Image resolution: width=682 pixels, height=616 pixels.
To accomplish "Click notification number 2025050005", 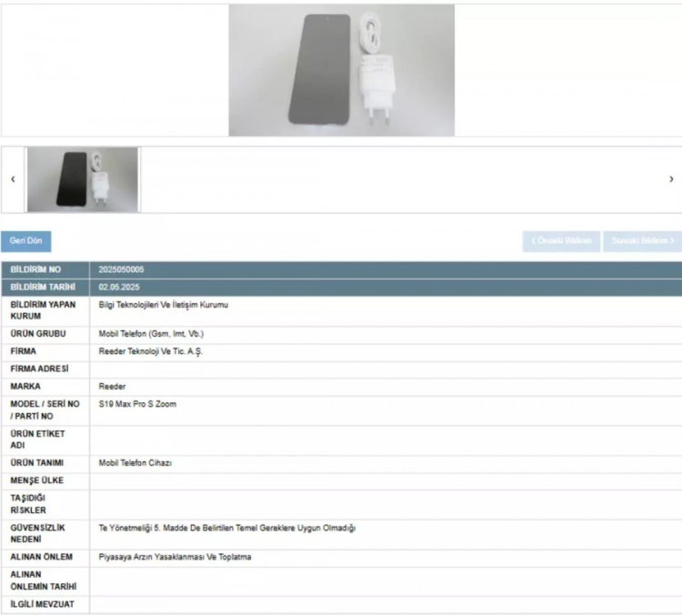I will [x=122, y=270].
